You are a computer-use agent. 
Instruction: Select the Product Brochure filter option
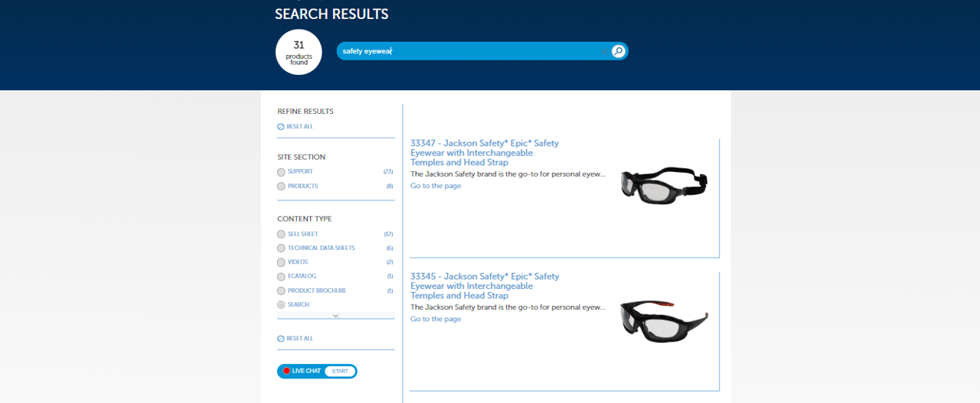tap(281, 291)
